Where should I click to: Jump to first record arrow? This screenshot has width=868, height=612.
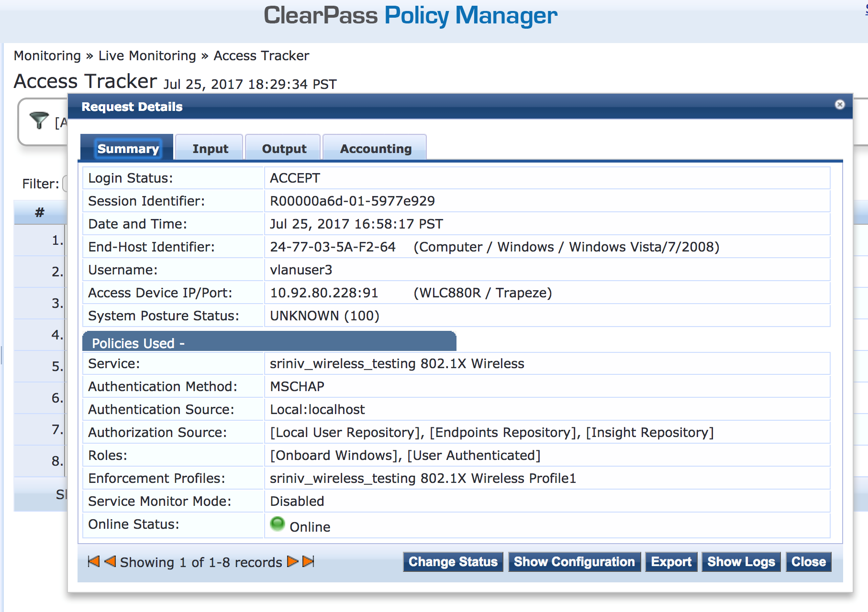tap(94, 561)
